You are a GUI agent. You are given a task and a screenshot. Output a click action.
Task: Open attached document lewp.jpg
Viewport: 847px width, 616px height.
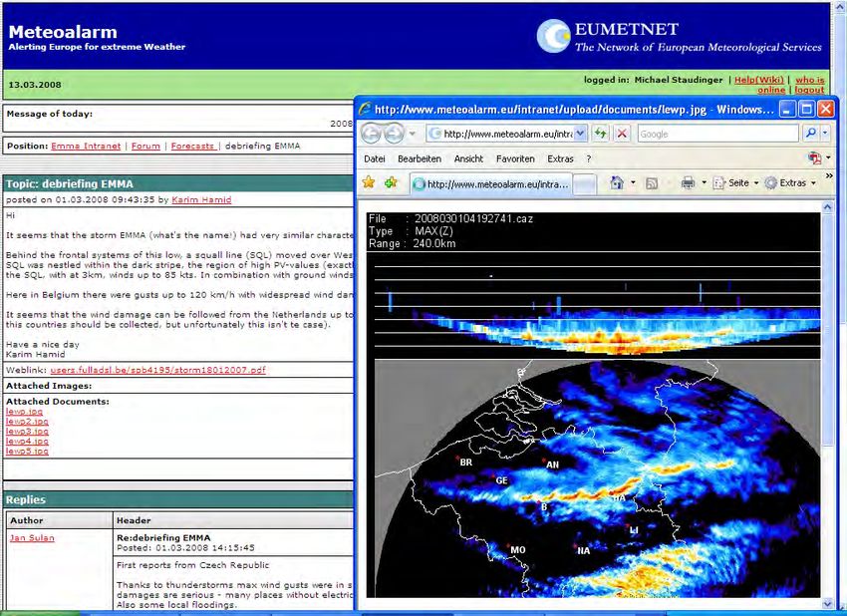pos(24,412)
